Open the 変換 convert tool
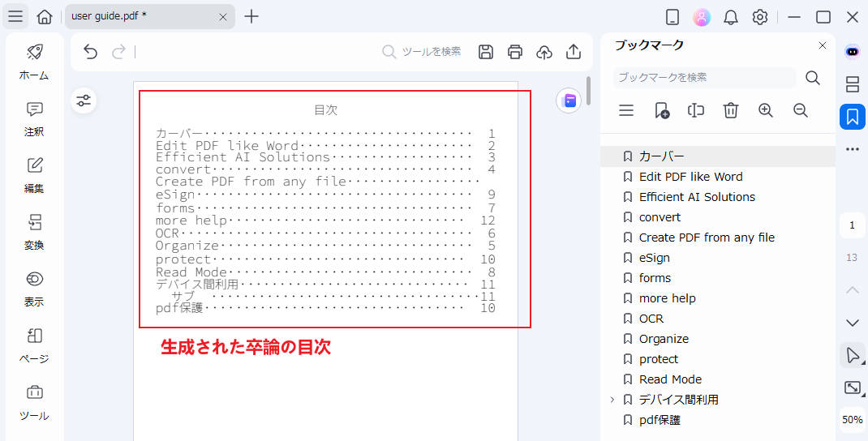The height and width of the screenshot is (441, 868). [34, 232]
